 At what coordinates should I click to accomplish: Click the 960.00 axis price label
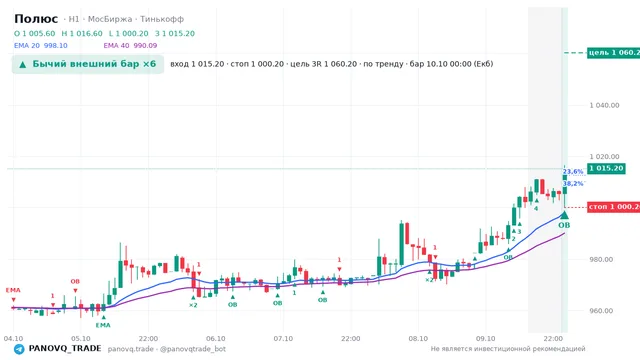coord(601,311)
